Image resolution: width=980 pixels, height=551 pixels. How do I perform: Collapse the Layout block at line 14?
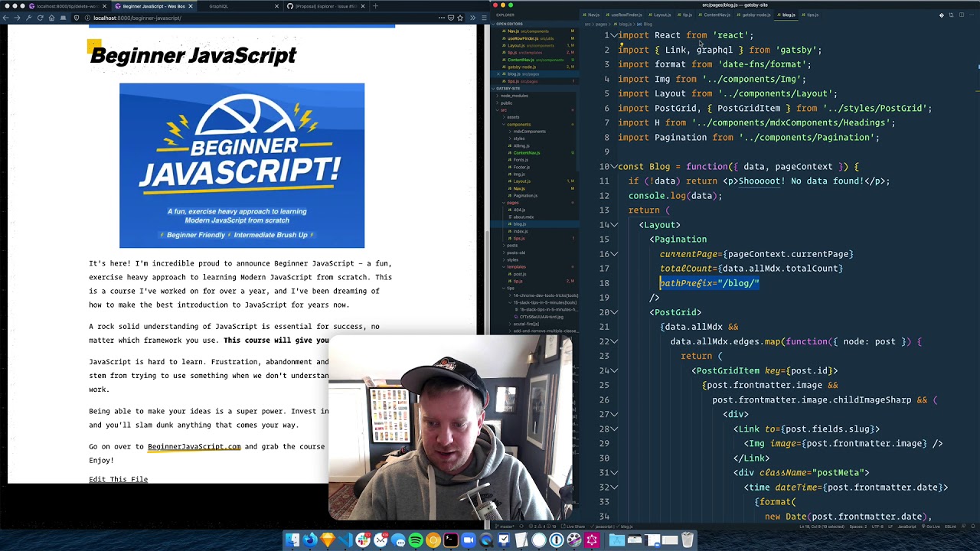click(x=614, y=224)
